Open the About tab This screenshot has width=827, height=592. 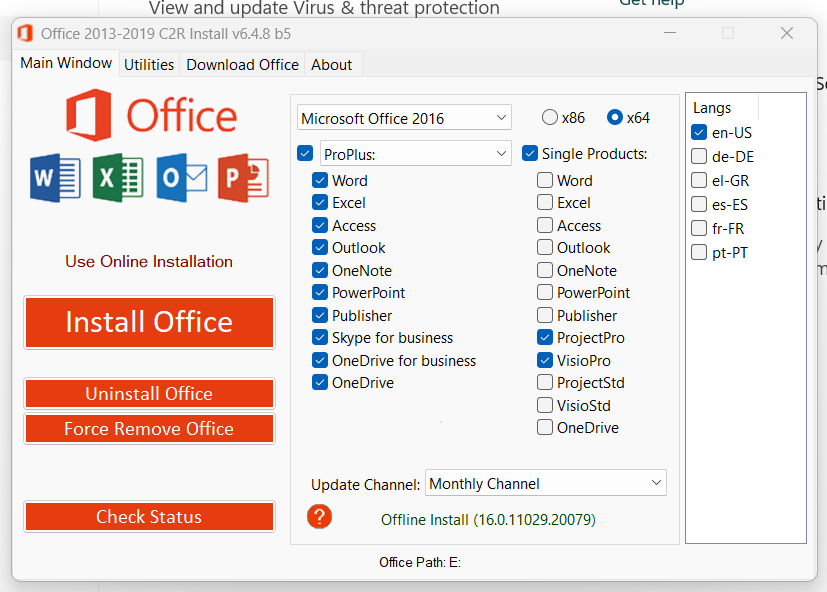click(x=332, y=64)
